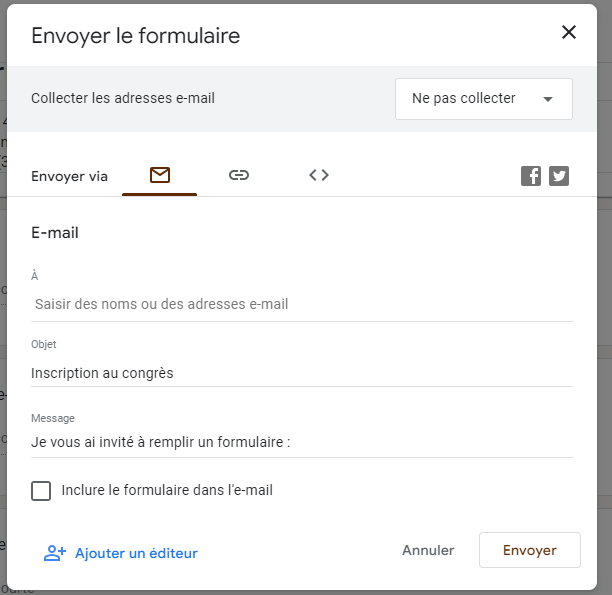
Task: Click the Envoyer via label
Action: click(69, 177)
